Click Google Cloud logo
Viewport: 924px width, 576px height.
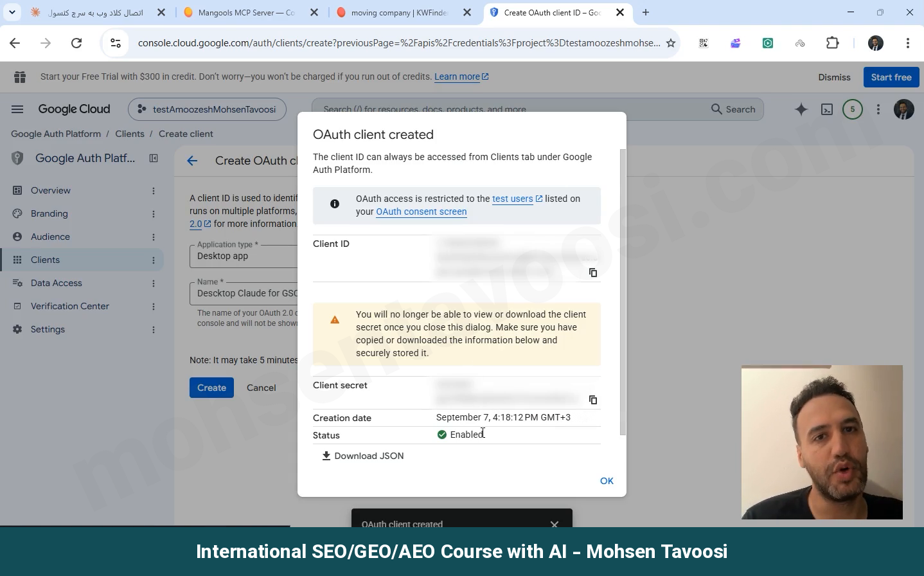coord(74,109)
